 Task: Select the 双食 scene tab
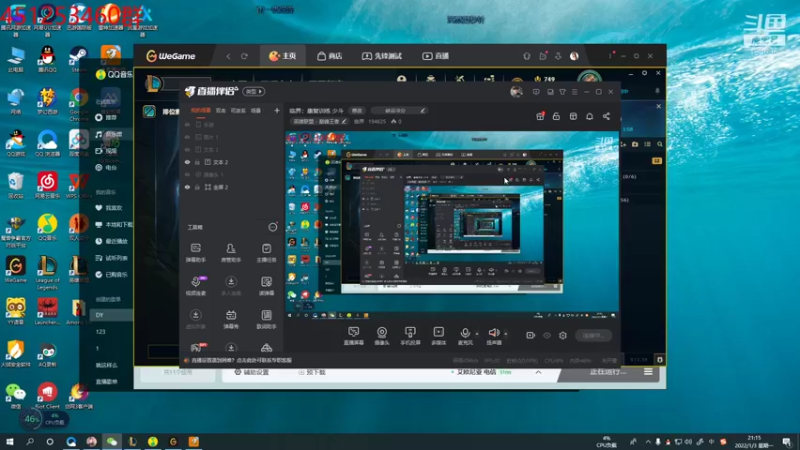(221, 110)
